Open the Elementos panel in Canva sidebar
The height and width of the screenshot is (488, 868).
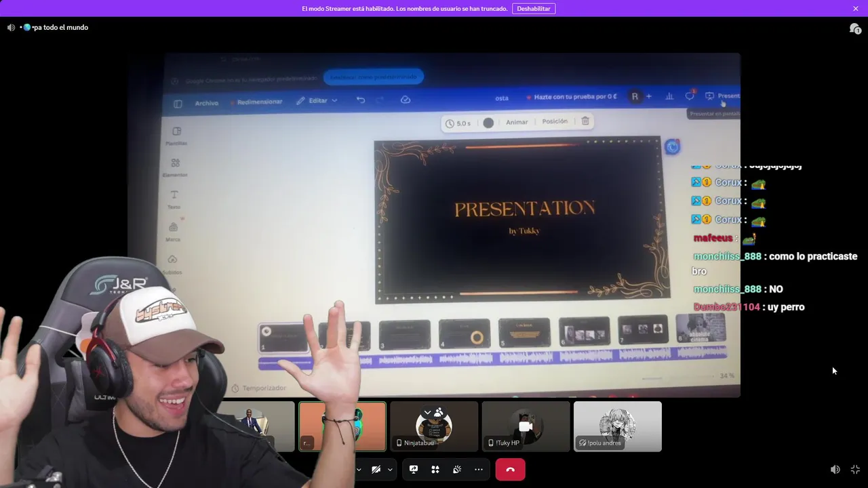pos(175,167)
